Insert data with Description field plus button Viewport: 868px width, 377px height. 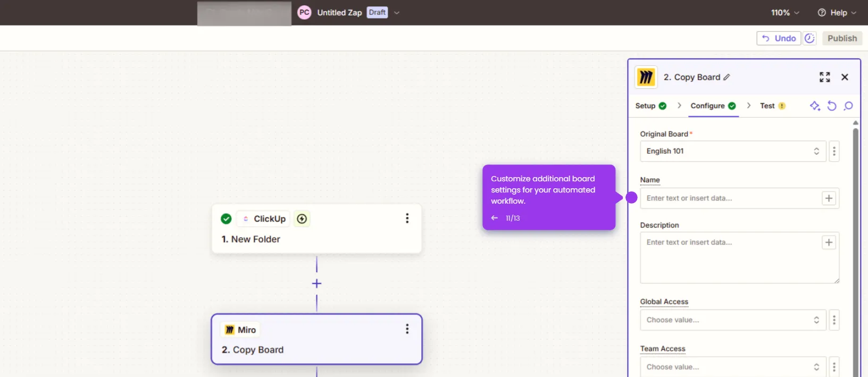tap(829, 242)
